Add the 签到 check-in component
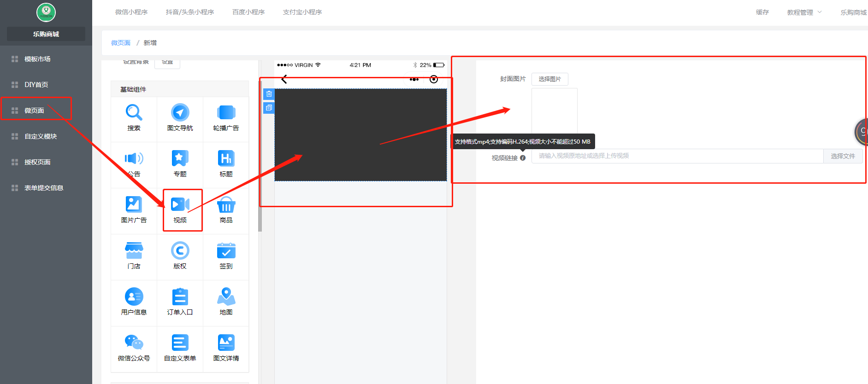The height and width of the screenshot is (384, 868). click(x=226, y=257)
